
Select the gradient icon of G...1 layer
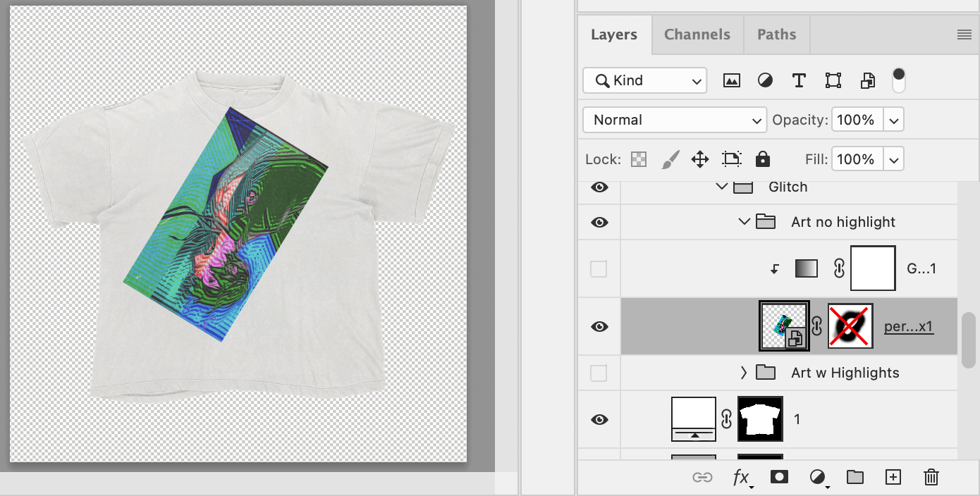806,268
